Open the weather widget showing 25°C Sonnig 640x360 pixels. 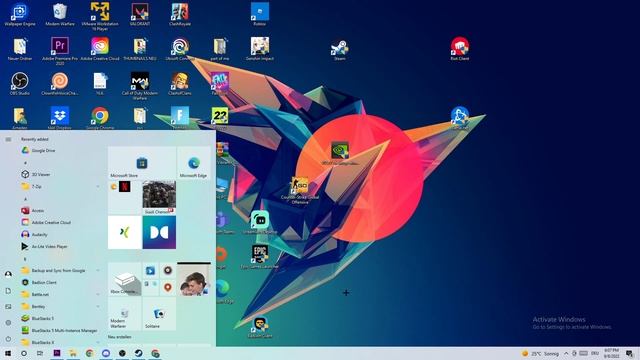[540, 354]
